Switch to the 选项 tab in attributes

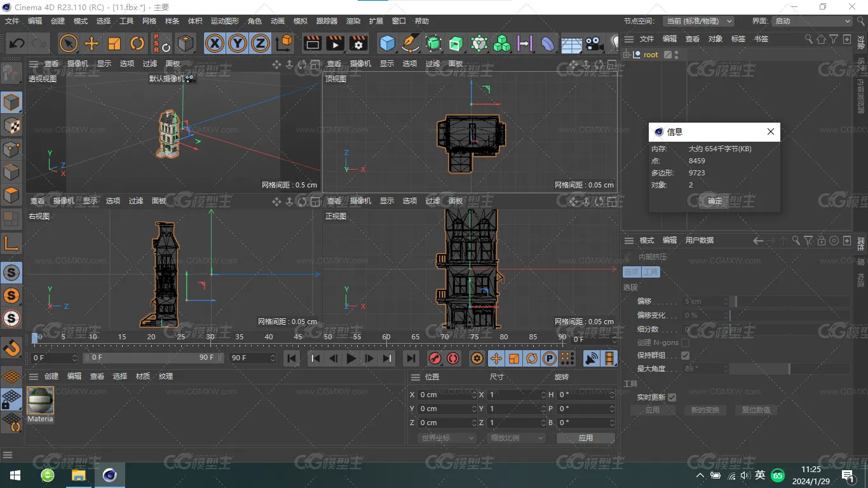pyautogui.click(x=631, y=272)
